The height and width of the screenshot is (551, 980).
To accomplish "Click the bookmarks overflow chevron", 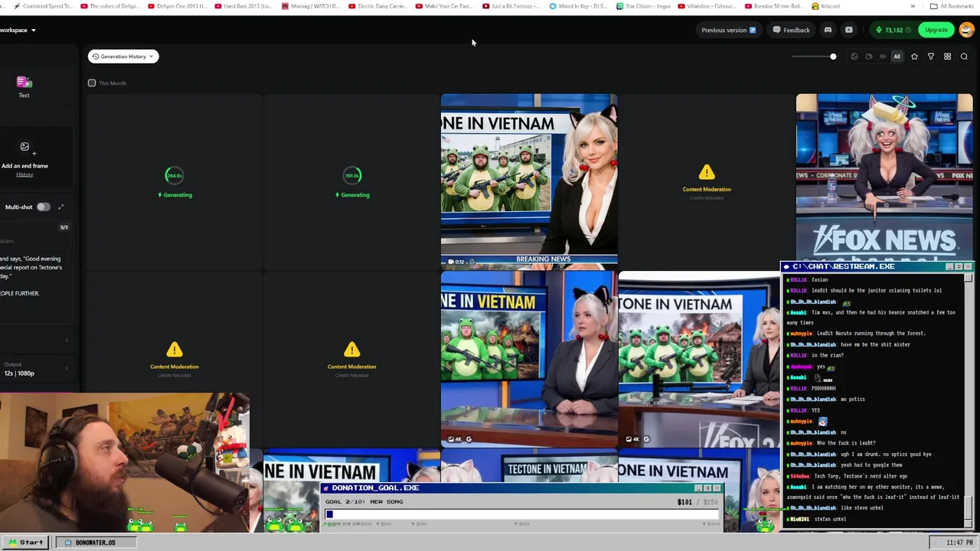I will (913, 6).
